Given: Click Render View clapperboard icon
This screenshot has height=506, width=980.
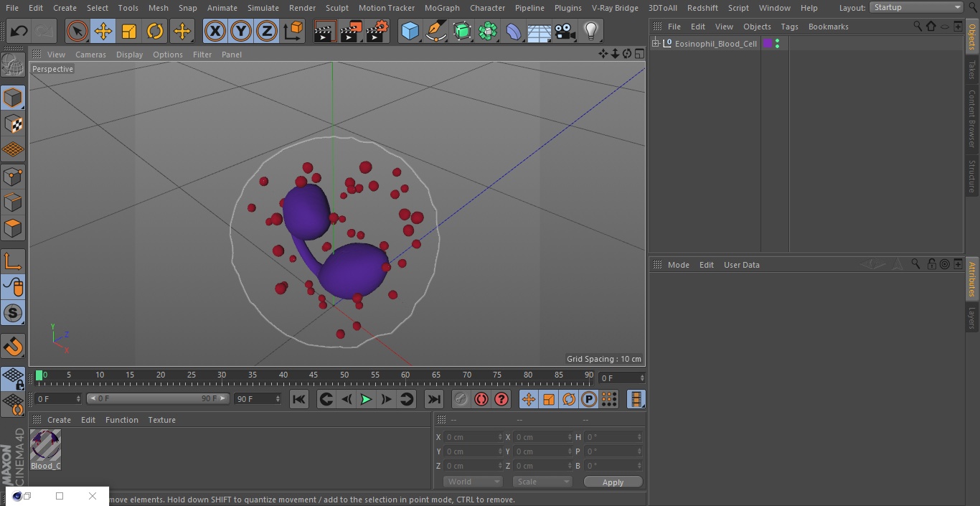Looking at the screenshot, I should click(325, 31).
